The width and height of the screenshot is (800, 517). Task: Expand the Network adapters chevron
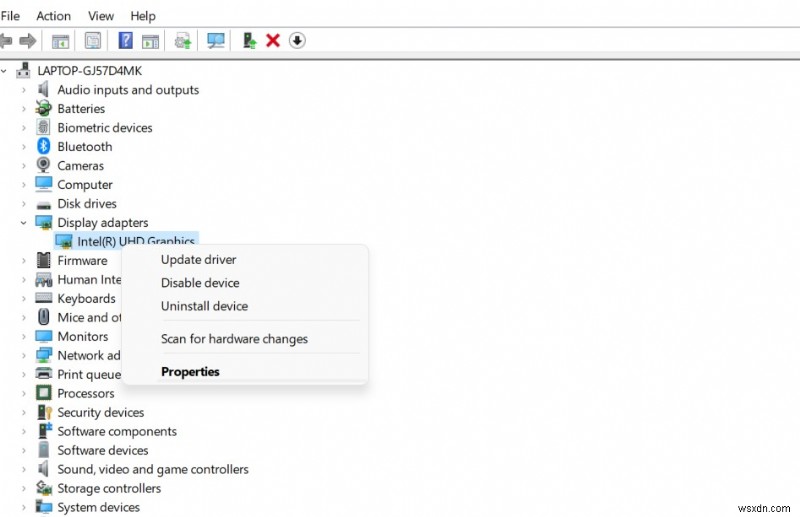click(x=23, y=355)
